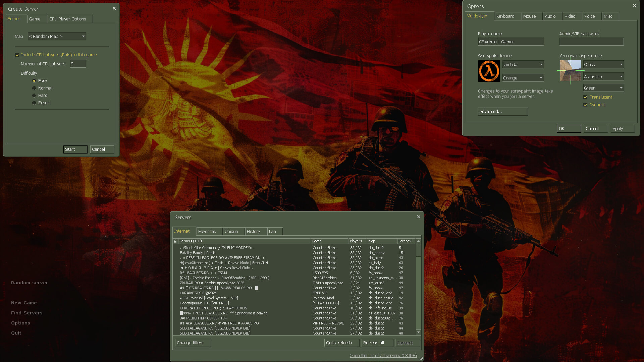
Task: Click Apply in Options window
Action: (623, 129)
